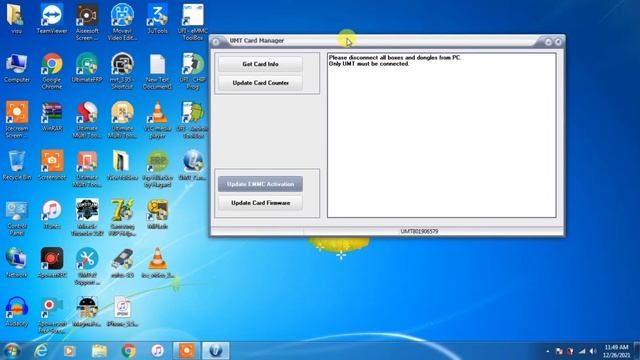Minimize the UMT Card Manager window

[x=548, y=42]
